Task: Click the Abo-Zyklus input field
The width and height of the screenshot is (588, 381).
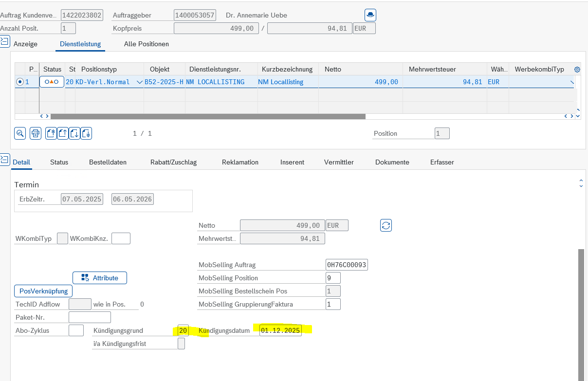Action: point(76,330)
